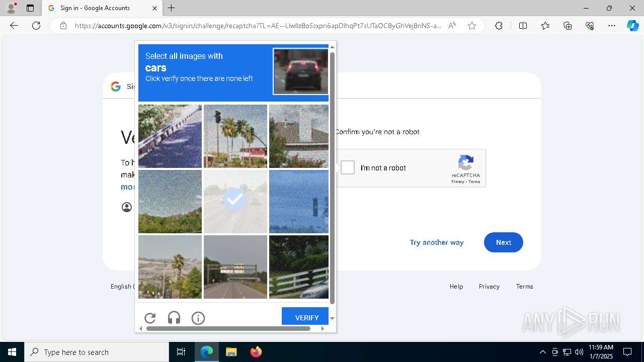The width and height of the screenshot is (644, 362).
Task: Open the notifications center
Action: coord(627,352)
